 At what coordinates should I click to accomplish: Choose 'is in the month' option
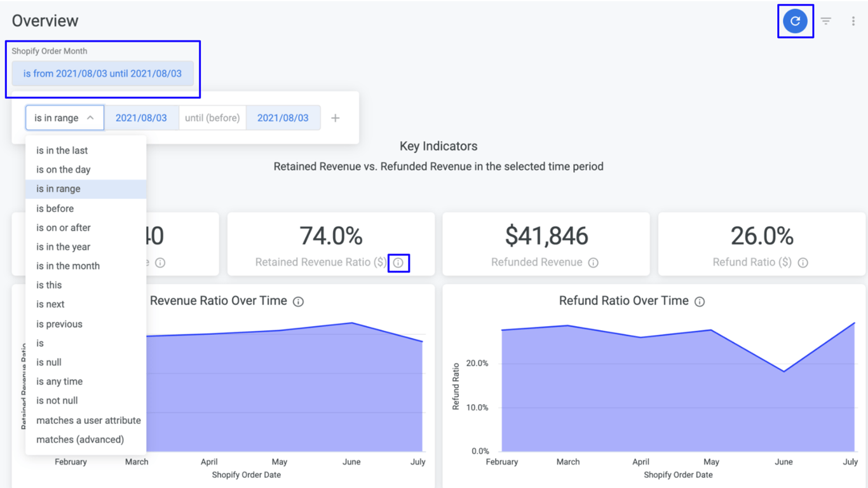pos(86,266)
